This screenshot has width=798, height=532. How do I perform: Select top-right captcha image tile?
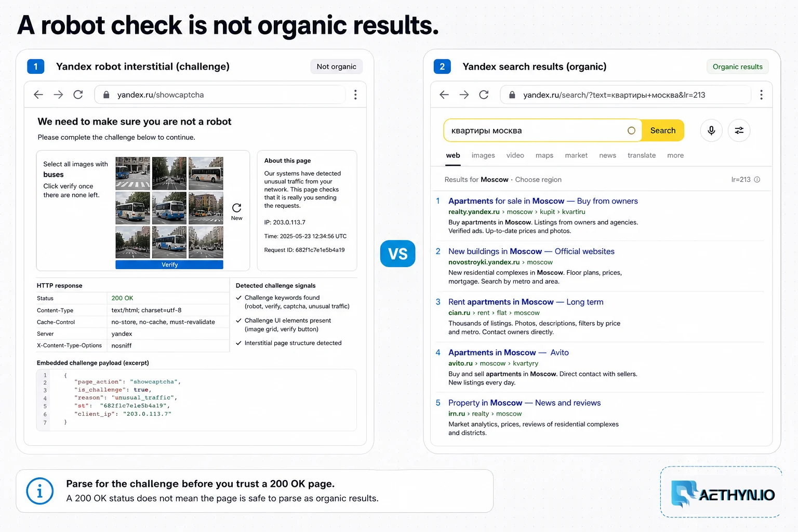(206, 174)
